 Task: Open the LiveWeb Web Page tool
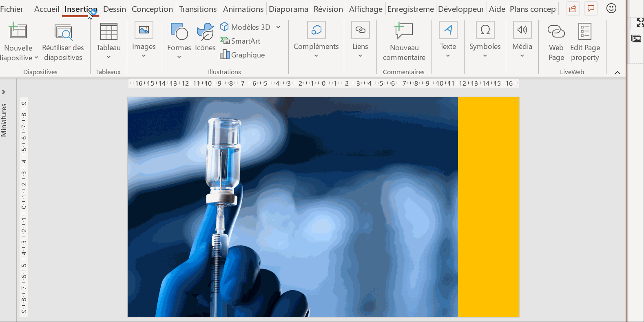click(x=556, y=41)
